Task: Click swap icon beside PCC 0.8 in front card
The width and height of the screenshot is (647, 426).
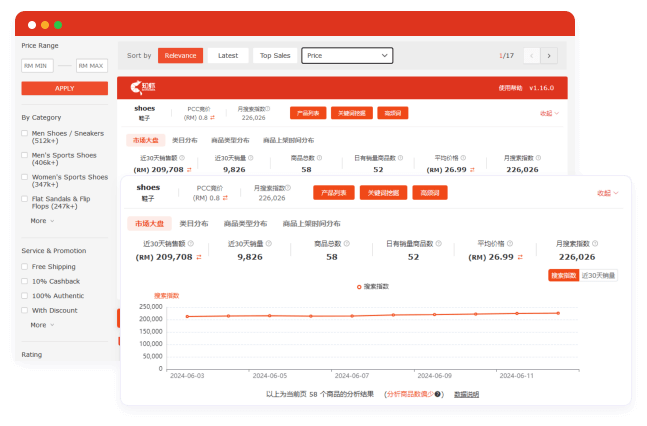Action: tap(227, 198)
